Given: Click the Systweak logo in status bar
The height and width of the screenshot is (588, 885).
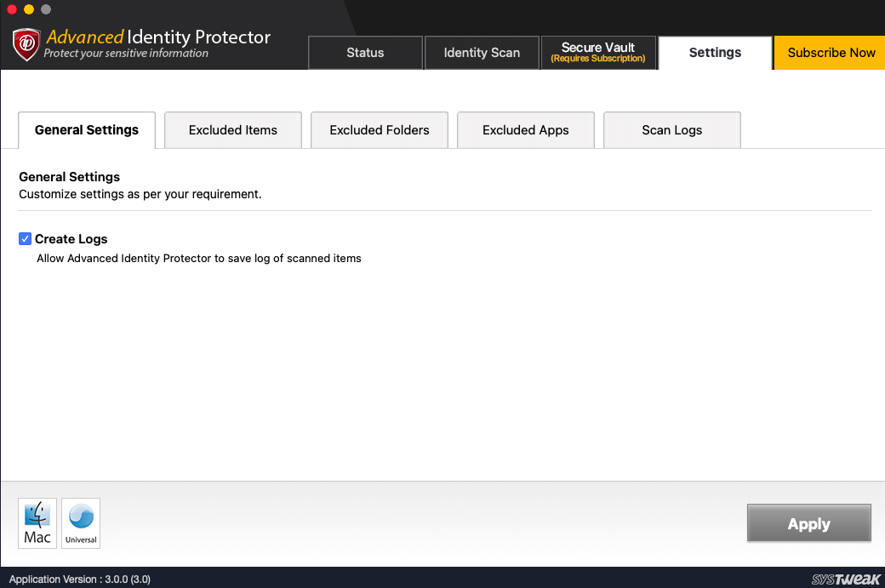Looking at the screenshot, I should (846, 579).
